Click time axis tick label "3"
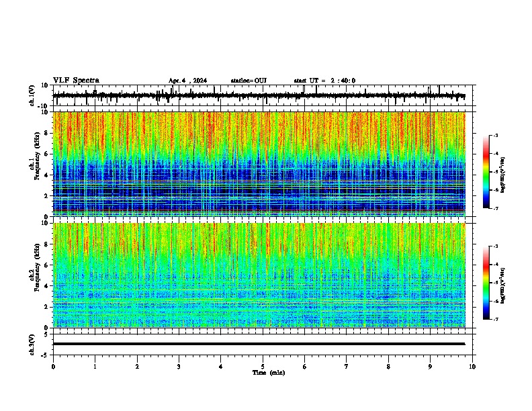The width and height of the screenshot is (532, 411). (179, 367)
